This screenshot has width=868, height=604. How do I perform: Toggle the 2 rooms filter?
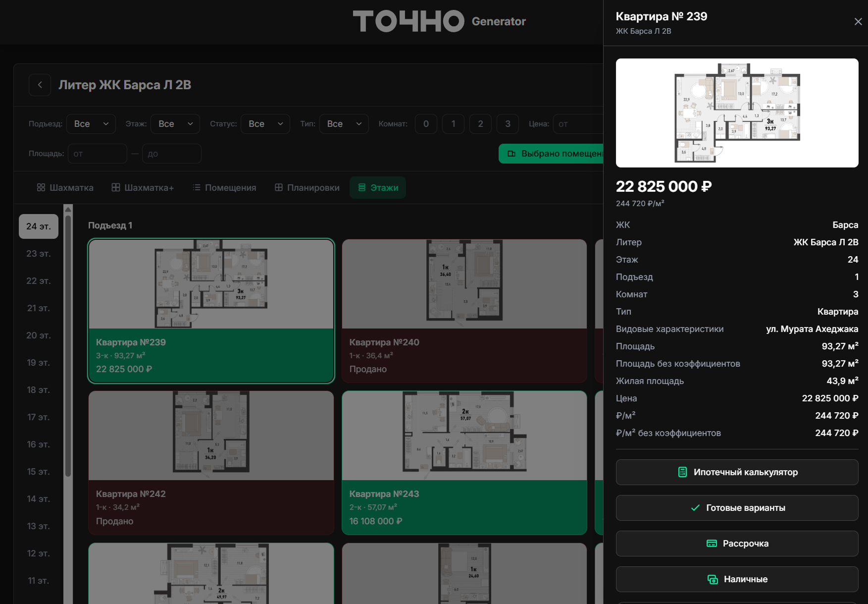coord(480,124)
